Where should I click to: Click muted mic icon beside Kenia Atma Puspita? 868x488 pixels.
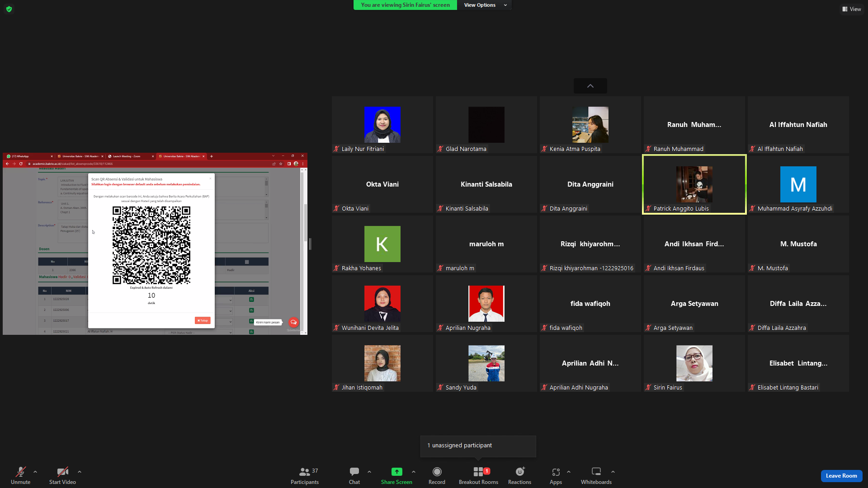coord(545,149)
